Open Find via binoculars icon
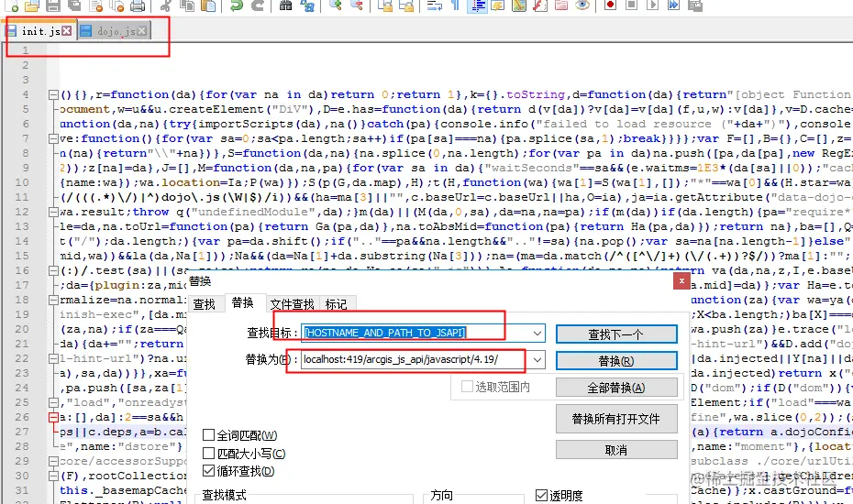This screenshot has width=853, height=504. [285, 5]
